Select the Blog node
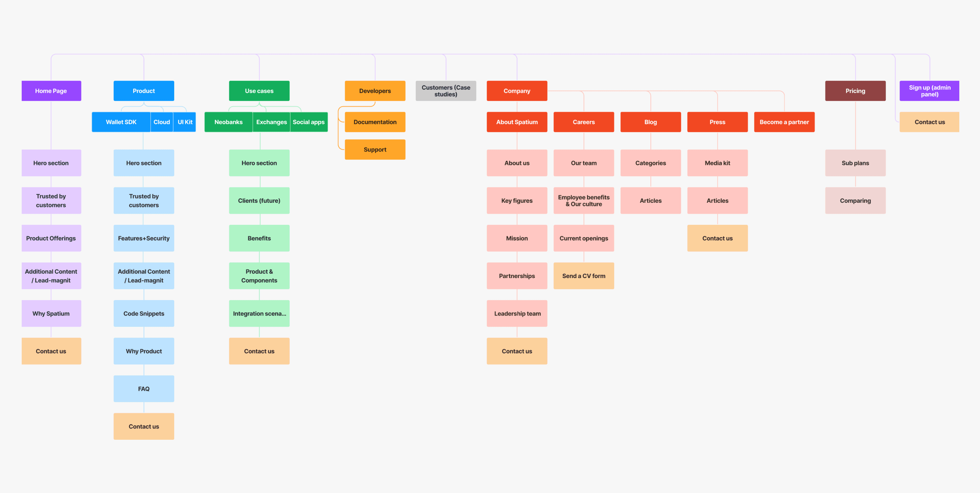This screenshot has width=980, height=493. coord(651,122)
